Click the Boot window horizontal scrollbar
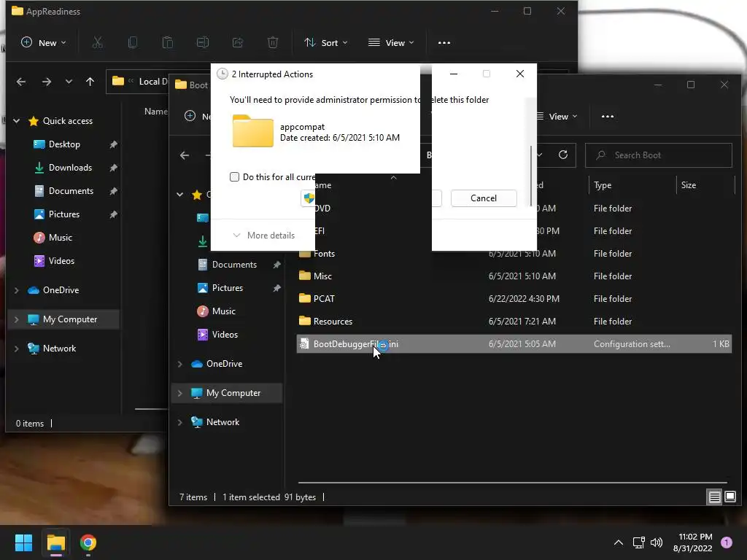 pos(513,483)
